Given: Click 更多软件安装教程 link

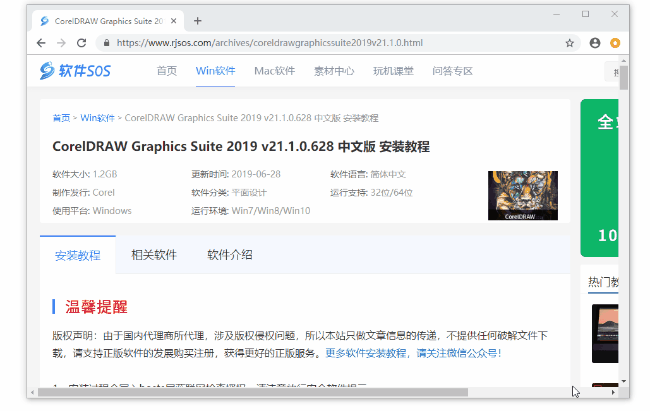Looking at the screenshot, I should 366,353.
